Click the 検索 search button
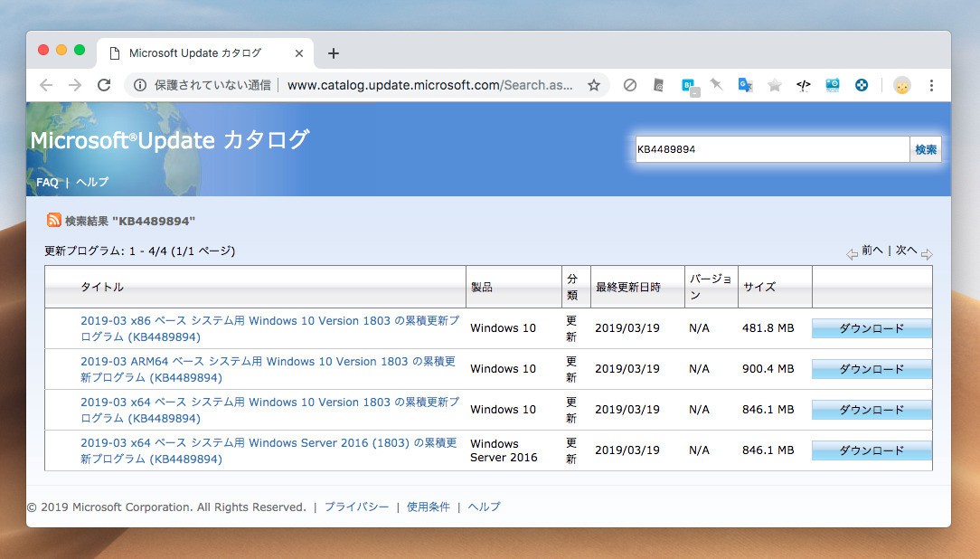The image size is (980, 559). [926, 149]
